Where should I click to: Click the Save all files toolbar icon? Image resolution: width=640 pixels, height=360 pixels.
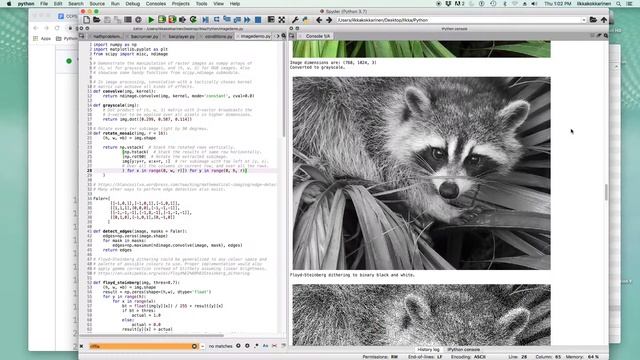pos(117,20)
